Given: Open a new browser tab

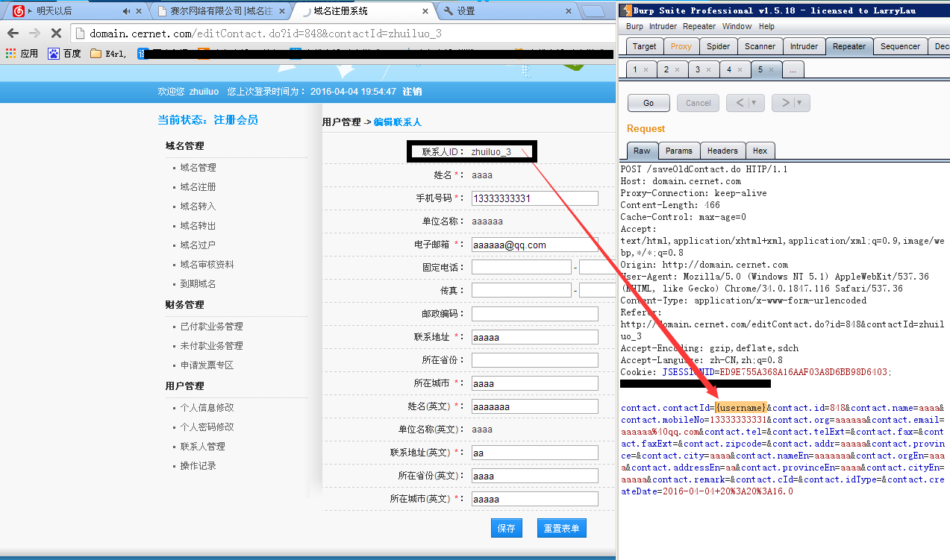Looking at the screenshot, I should click(x=593, y=11).
